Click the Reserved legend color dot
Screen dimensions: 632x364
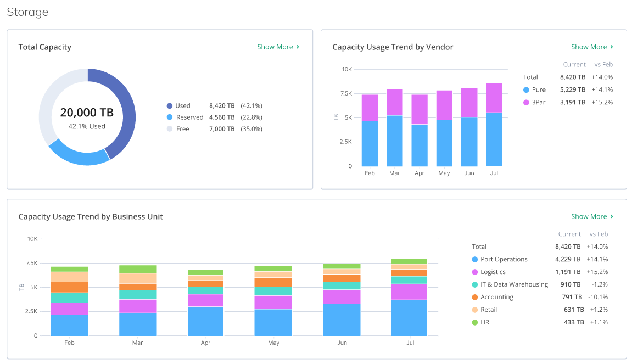(170, 117)
